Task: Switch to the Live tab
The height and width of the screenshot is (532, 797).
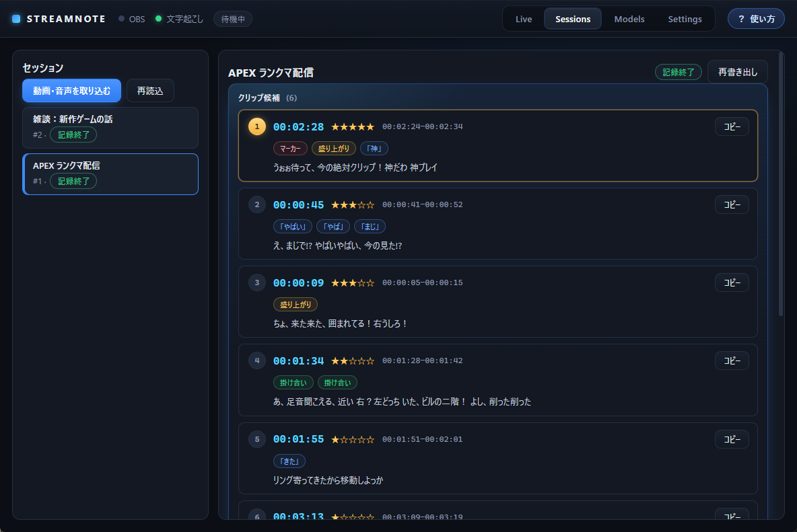Action: (524, 19)
